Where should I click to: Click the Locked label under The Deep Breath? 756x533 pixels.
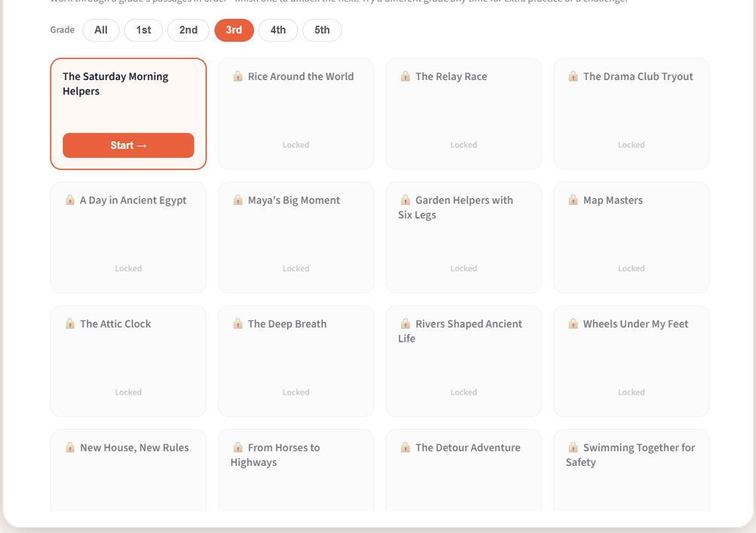(296, 392)
